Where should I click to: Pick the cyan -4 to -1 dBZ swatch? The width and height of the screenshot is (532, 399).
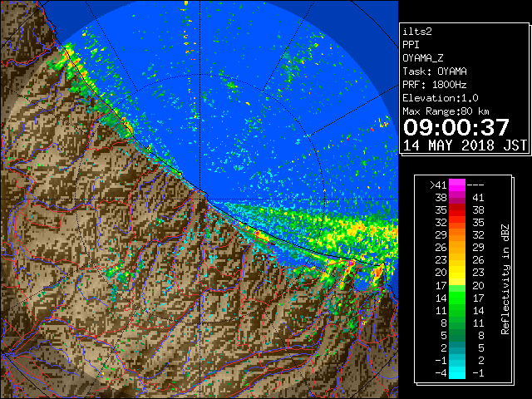point(457,372)
